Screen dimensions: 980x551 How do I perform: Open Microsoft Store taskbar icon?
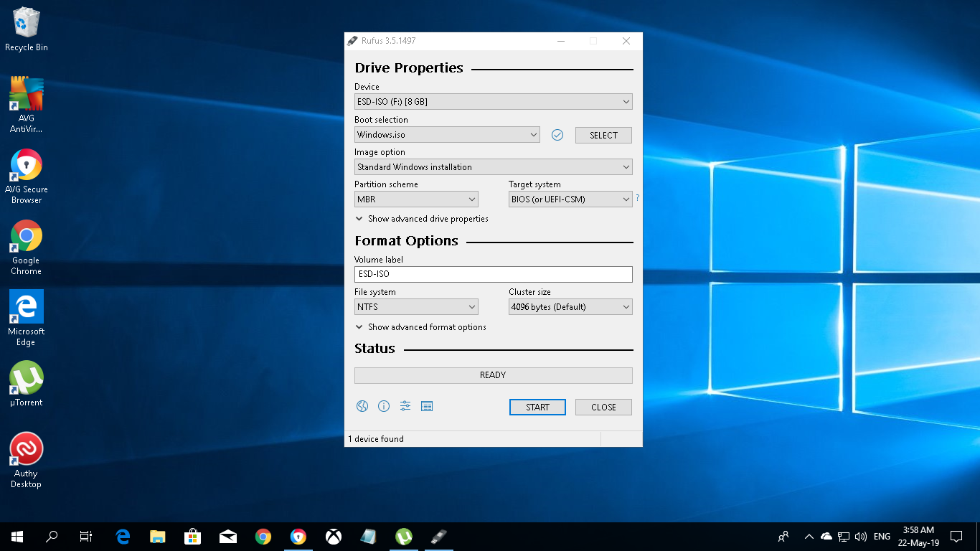coord(193,536)
